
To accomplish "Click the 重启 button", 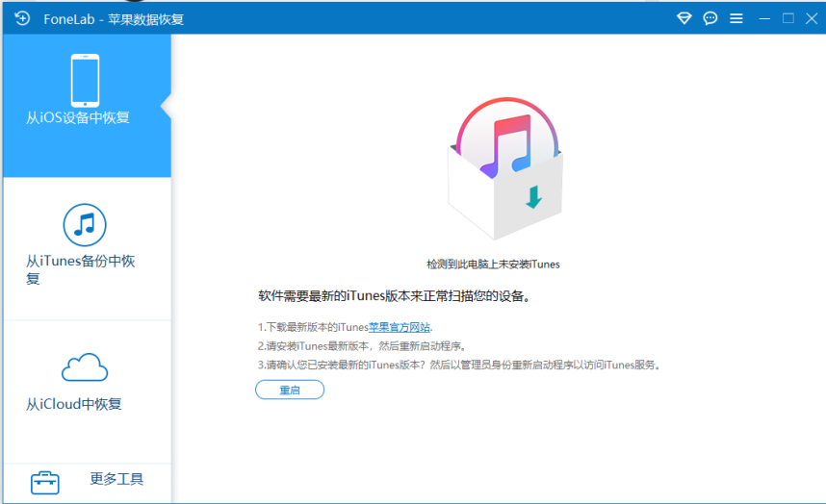I will tap(290, 390).
